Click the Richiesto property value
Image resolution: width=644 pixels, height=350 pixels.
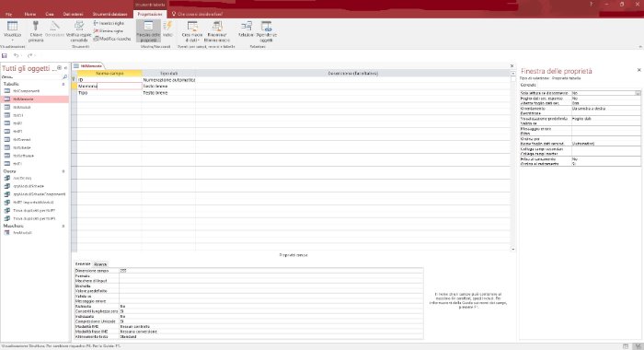tap(271, 307)
